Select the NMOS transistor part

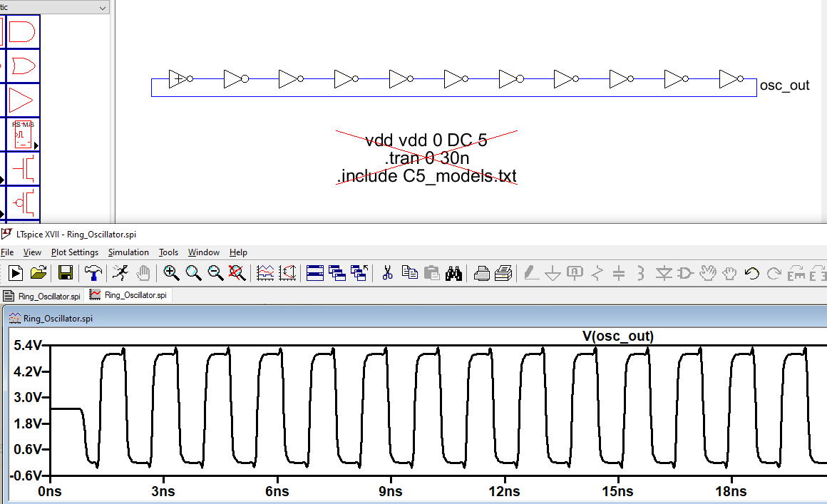click(23, 169)
